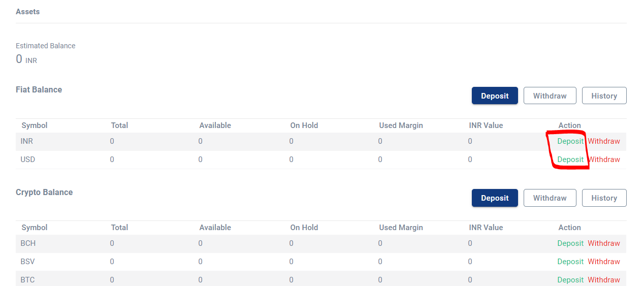Image resolution: width=644 pixels, height=286 pixels.
Task: Click Crypto table Available column header
Action: [x=215, y=228]
